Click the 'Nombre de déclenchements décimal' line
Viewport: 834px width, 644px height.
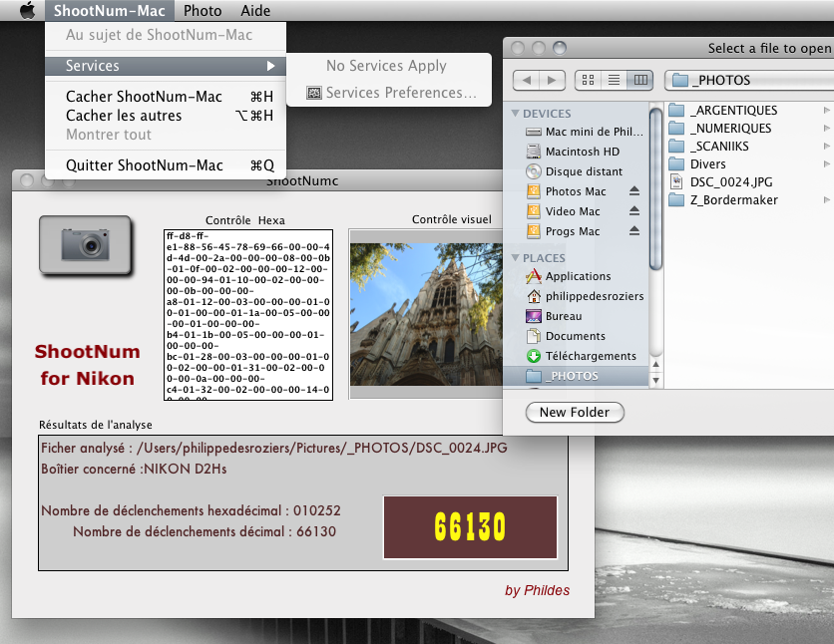coord(205,532)
